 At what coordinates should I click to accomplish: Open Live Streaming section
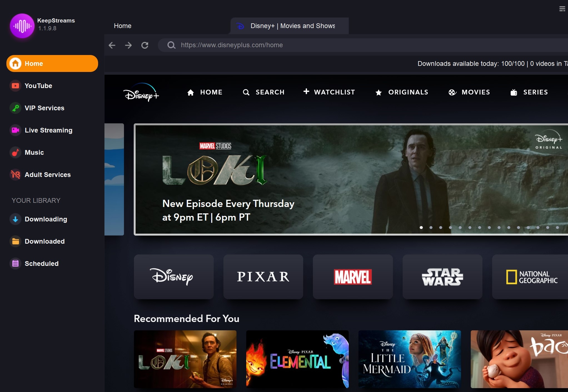[48, 130]
